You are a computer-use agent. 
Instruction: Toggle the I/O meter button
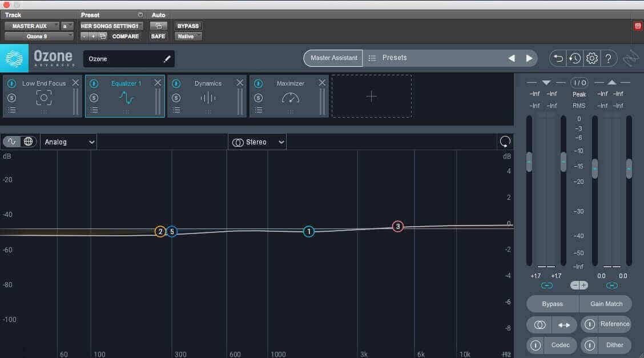click(579, 83)
